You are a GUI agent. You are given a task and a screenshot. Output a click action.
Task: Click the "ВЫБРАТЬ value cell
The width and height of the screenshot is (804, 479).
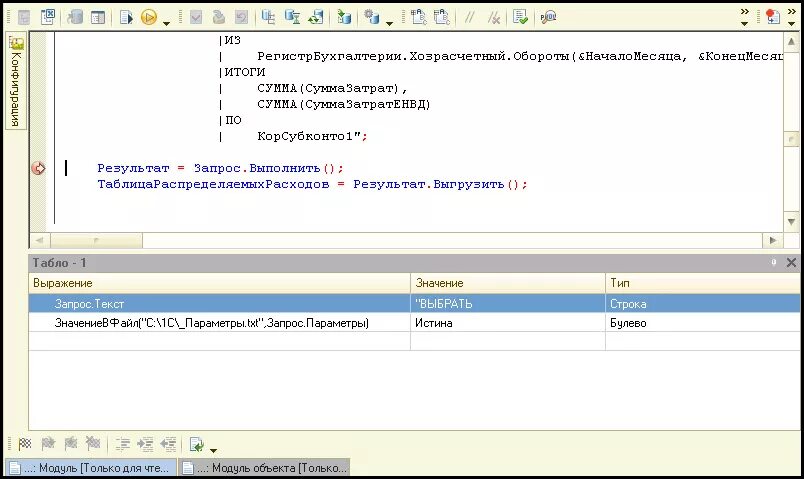[x=508, y=304]
